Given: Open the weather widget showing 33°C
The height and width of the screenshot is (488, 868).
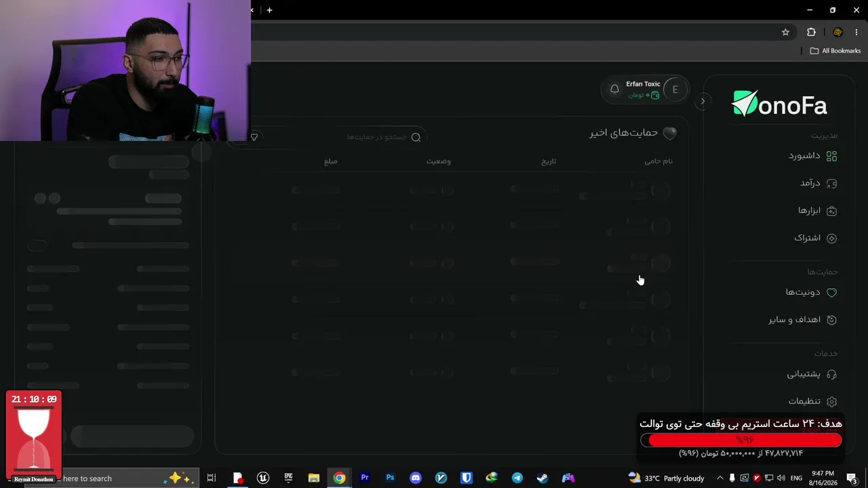Looking at the screenshot, I should tap(666, 478).
